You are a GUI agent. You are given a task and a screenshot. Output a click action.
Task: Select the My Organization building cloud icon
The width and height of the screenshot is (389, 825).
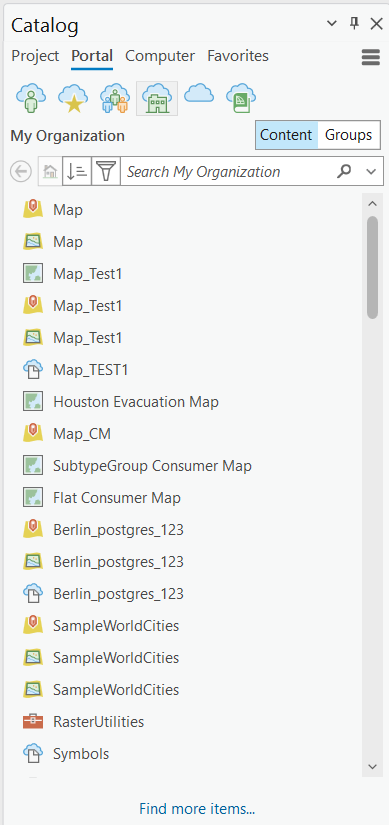(x=157, y=98)
